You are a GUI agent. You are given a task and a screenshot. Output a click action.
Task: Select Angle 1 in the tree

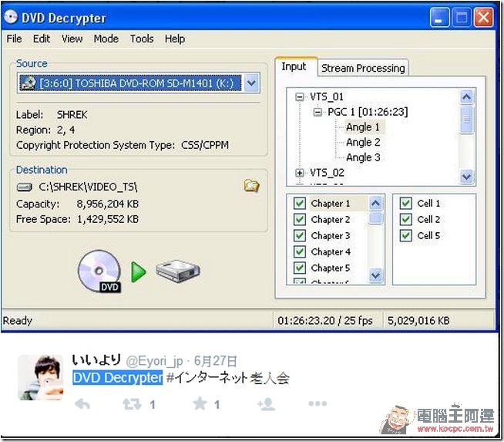pos(363,127)
